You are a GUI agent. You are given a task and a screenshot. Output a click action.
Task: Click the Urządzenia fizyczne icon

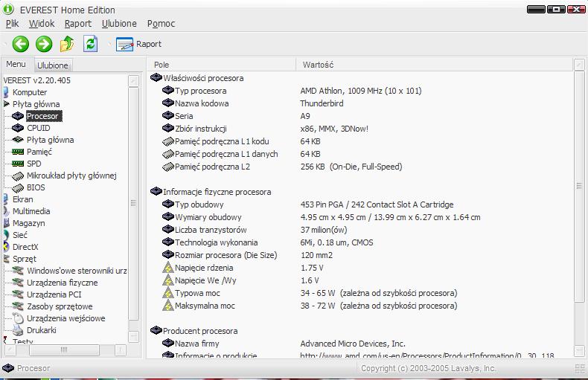18,283
